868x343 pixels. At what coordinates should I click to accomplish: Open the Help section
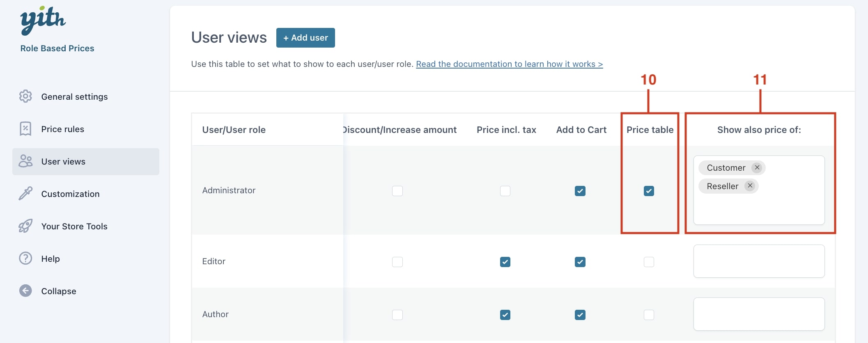pos(86,258)
